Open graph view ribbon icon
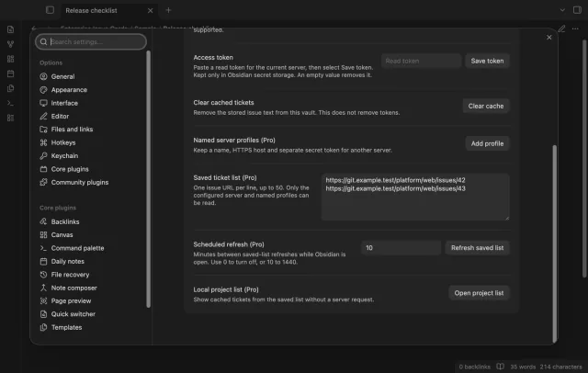588x373 pixels. coord(10,44)
